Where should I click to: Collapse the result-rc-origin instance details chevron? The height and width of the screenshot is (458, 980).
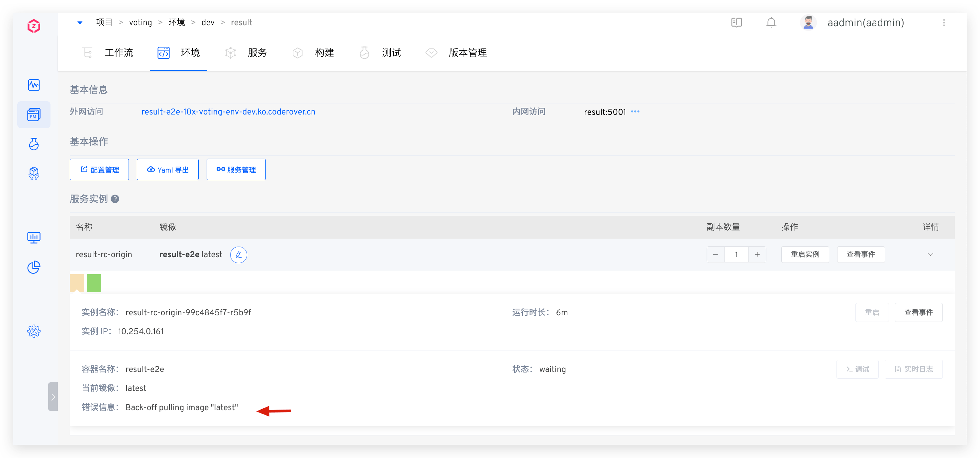[931, 255]
